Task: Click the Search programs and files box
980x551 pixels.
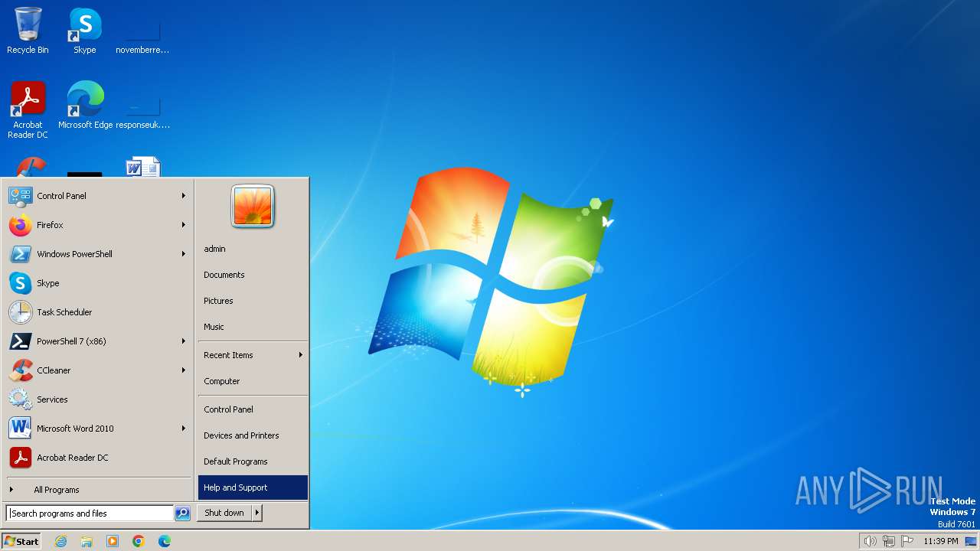Action: click(x=90, y=514)
